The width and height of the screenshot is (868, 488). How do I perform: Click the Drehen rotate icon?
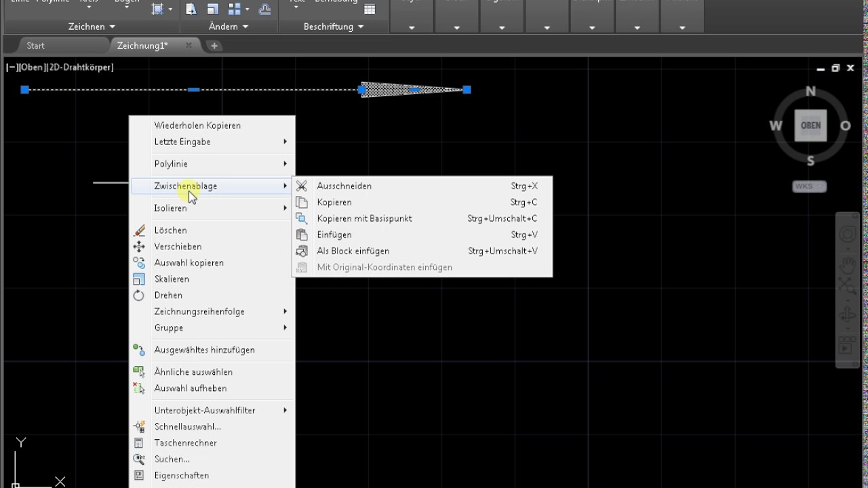point(139,296)
